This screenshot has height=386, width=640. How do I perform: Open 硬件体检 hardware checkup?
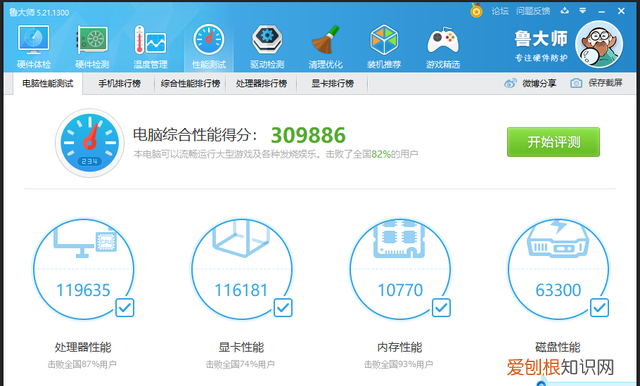coord(33,47)
